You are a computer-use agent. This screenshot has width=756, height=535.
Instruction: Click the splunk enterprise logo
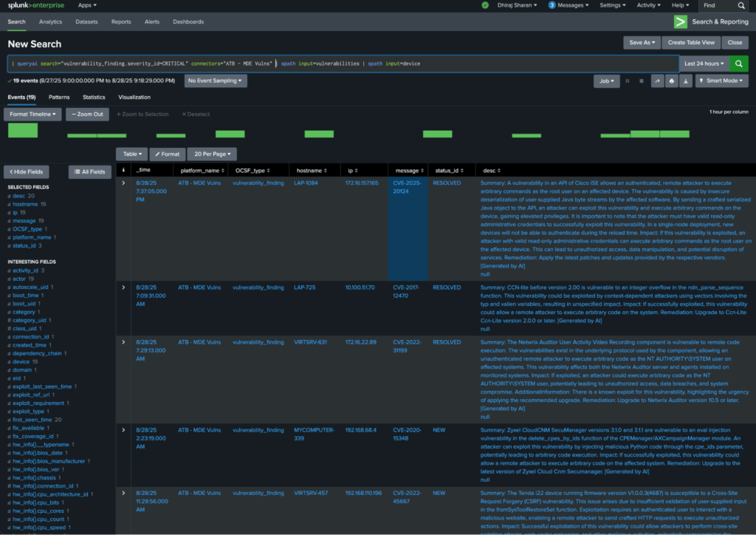[35, 5]
